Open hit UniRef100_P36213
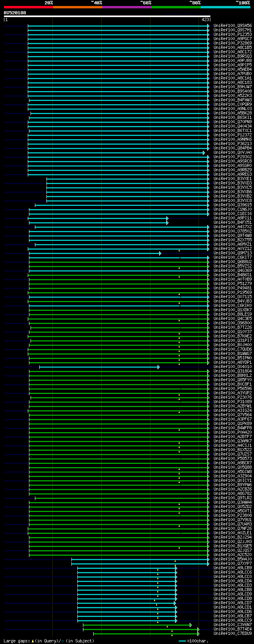 pyautogui.click(x=233, y=144)
